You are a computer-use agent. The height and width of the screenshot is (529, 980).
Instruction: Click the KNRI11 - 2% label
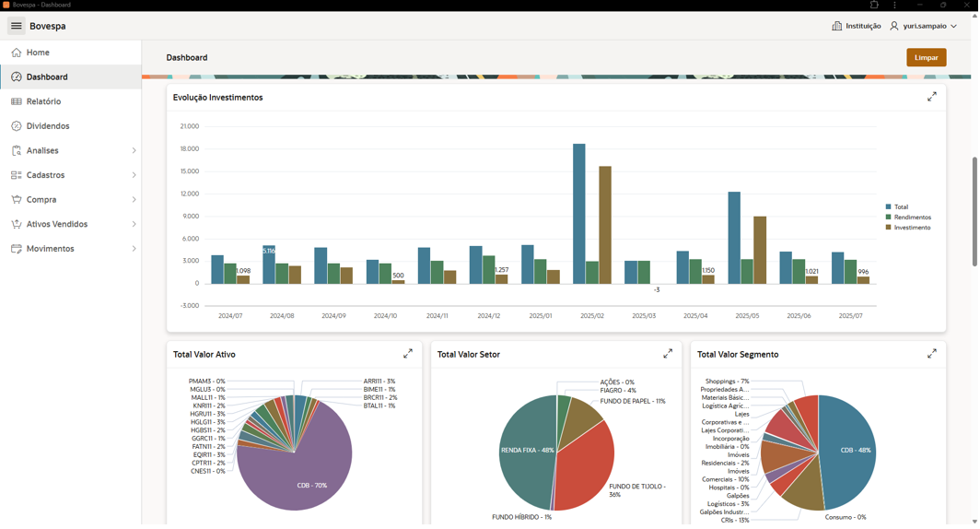click(x=209, y=406)
